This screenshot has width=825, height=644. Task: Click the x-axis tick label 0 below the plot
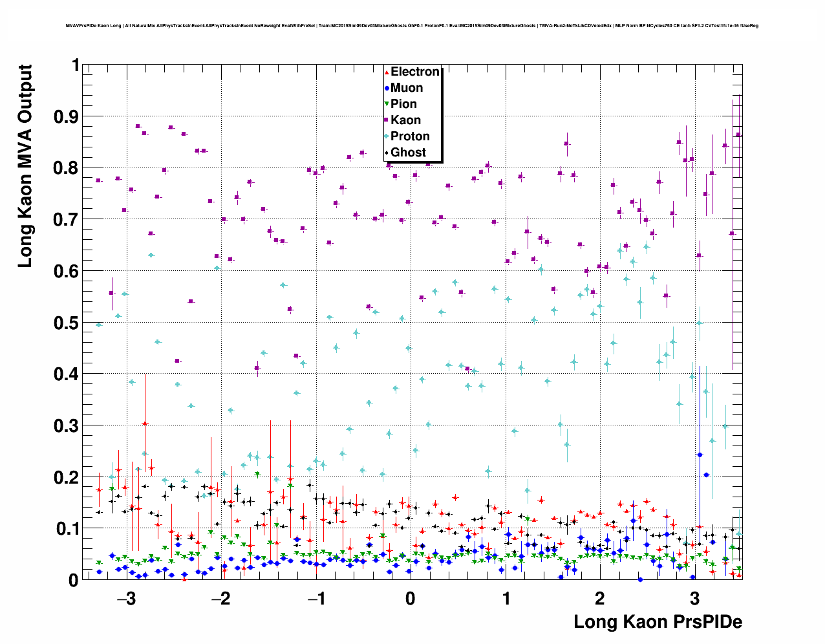[x=411, y=598]
